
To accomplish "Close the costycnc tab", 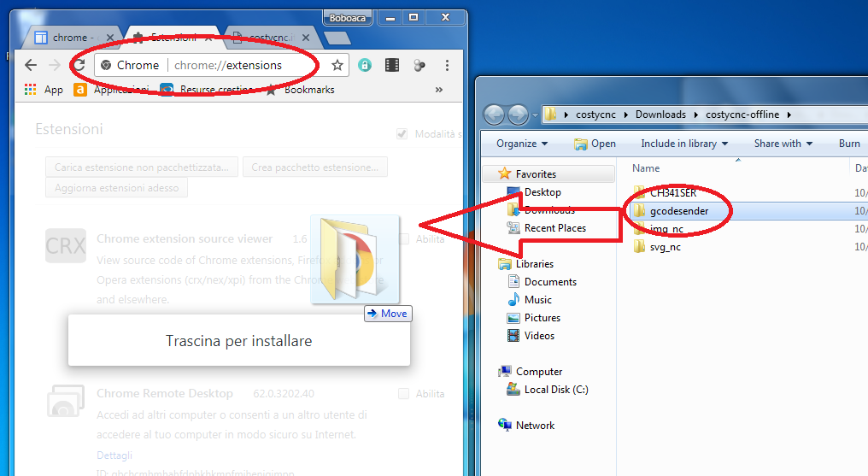I will (306, 38).
